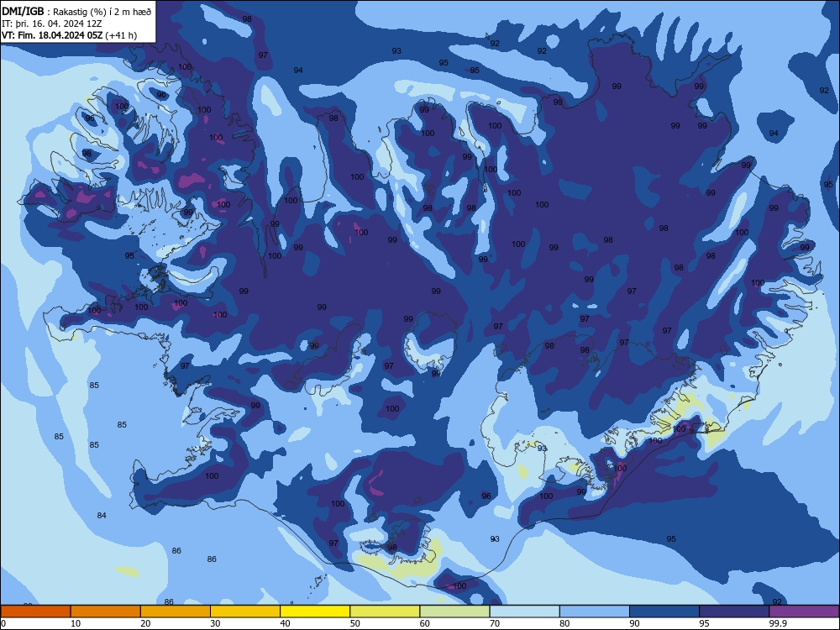This screenshot has width=840, height=630.
Task: Select the legend scale label '20'
Action: (145, 623)
